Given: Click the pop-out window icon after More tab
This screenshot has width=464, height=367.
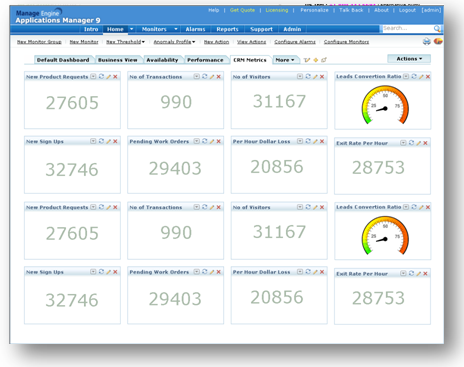Looking at the screenshot, I should coord(324,60).
